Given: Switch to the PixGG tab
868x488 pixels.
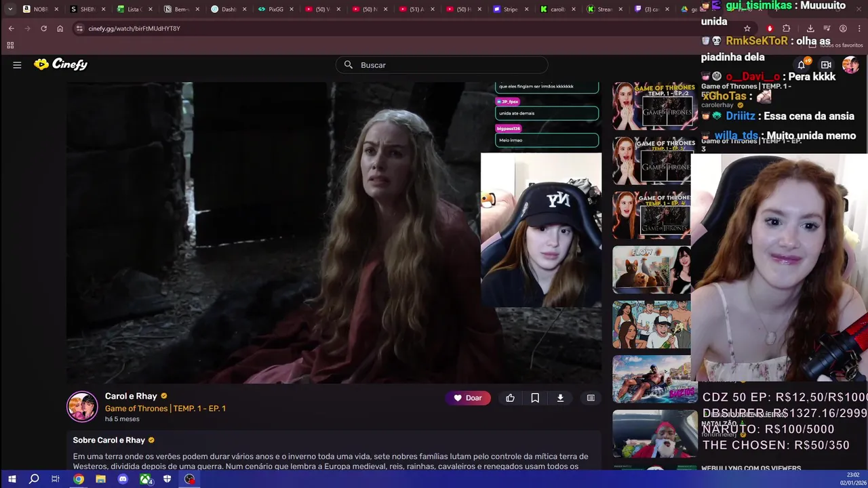Looking at the screenshot, I should click(275, 9).
